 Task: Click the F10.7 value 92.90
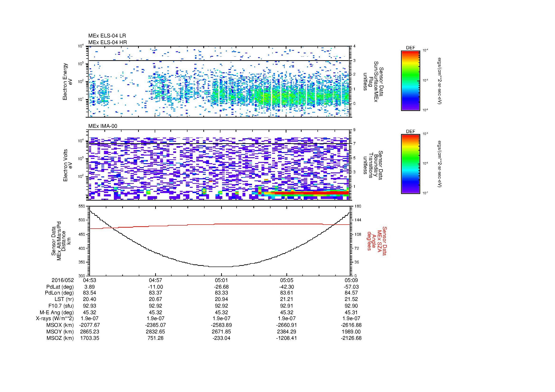coord(351,306)
